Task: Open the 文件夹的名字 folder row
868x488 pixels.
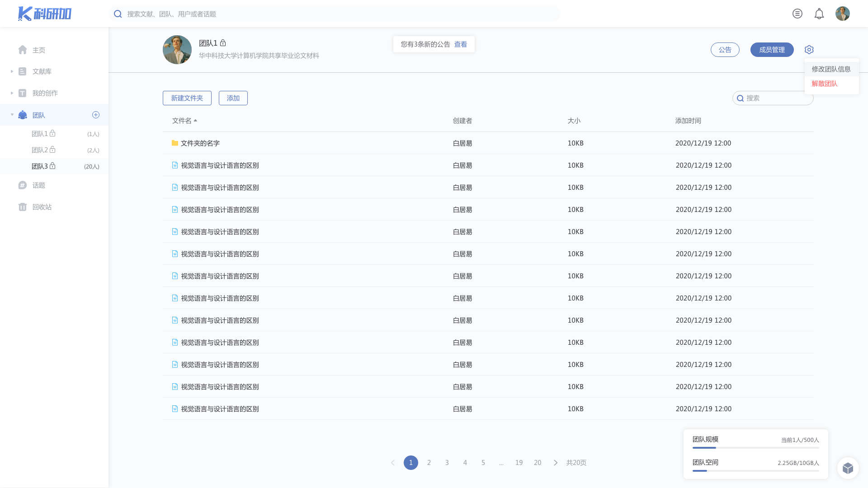Action: coord(488,143)
